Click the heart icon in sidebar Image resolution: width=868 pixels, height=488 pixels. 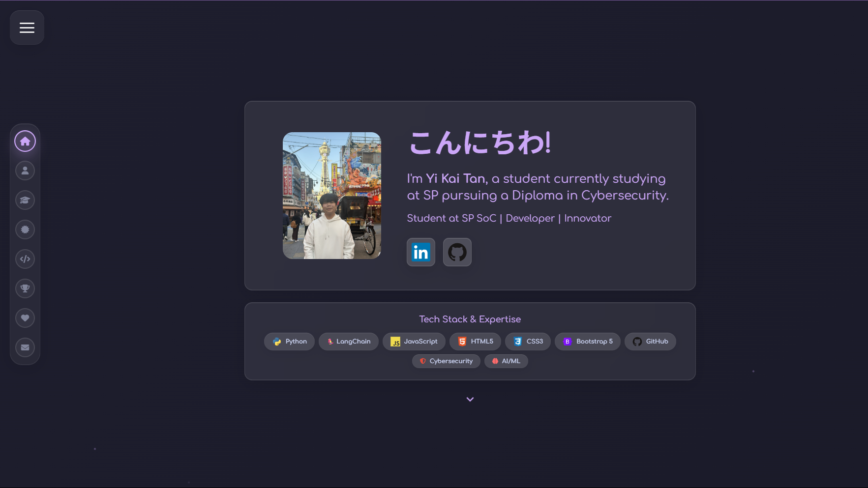(x=25, y=318)
